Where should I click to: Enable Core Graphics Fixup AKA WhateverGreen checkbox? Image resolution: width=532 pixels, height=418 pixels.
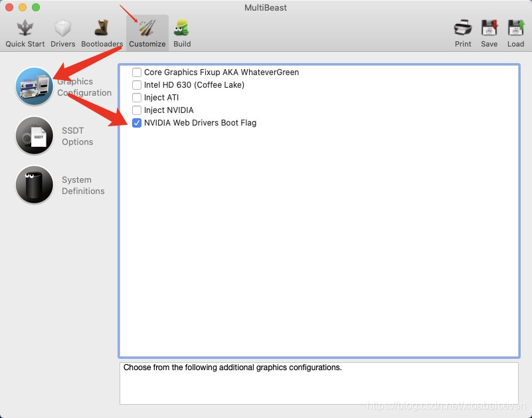pos(137,72)
